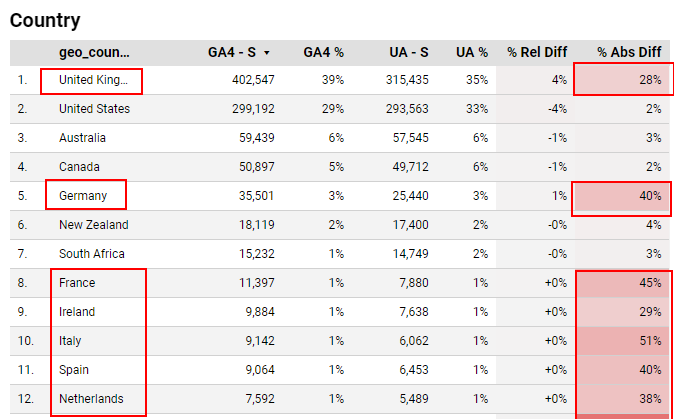Screen dimensions: 674x419
Task: Click the GA4 % column header
Action: 323,51
